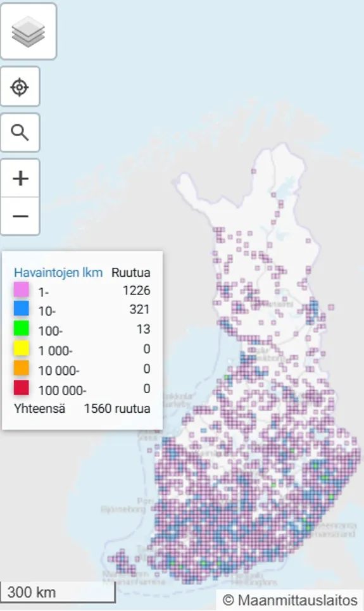This screenshot has width=364, height=611.
Task: Click the 300 km scale bar
Action: click(x=58, y=592)
